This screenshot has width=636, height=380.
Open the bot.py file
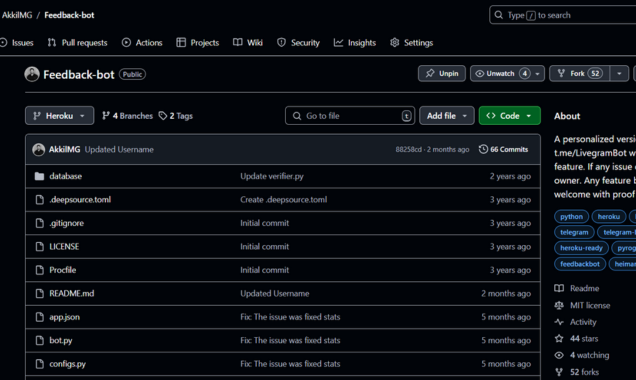[61, 340]
